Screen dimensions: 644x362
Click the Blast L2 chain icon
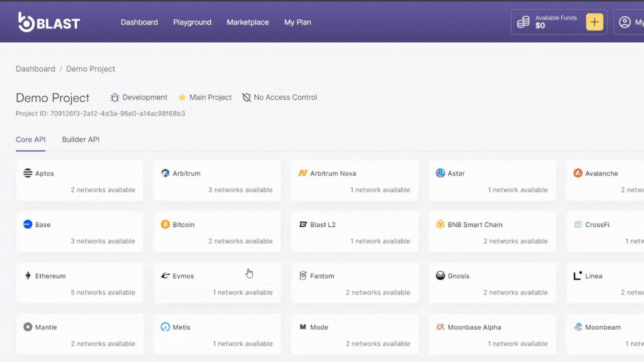(x=303, y=224)
